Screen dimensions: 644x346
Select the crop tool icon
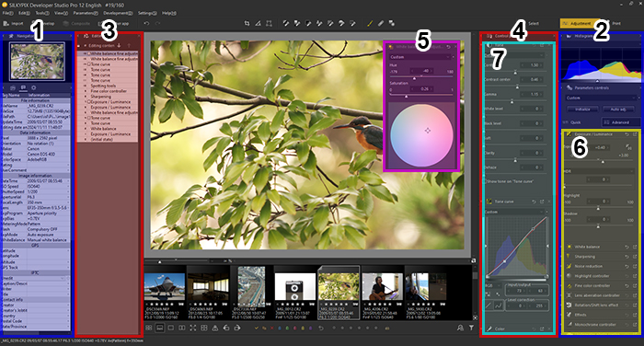tap(247, 23)
